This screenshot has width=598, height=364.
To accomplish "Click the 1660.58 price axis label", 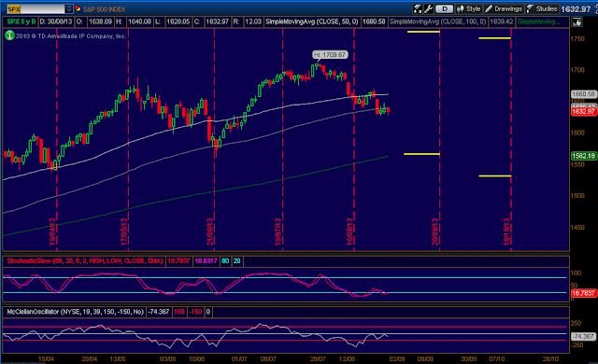I will [583, 94].
